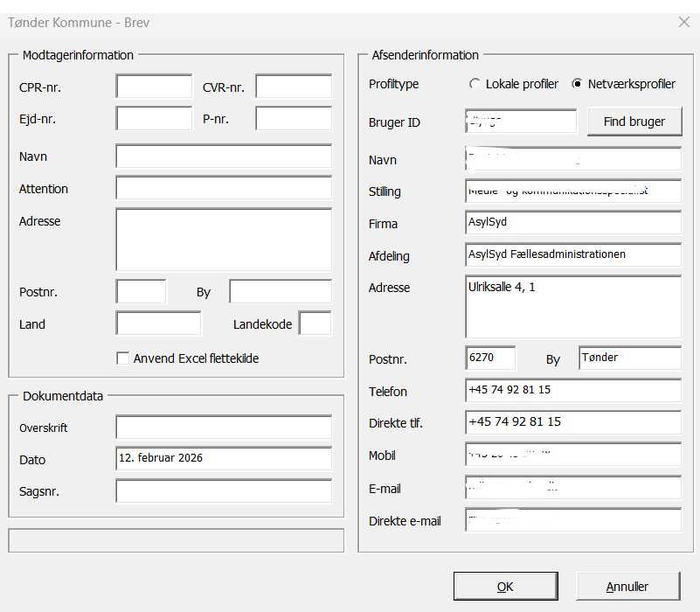Click the Sagsnr. input field

[x=224, y=491]
